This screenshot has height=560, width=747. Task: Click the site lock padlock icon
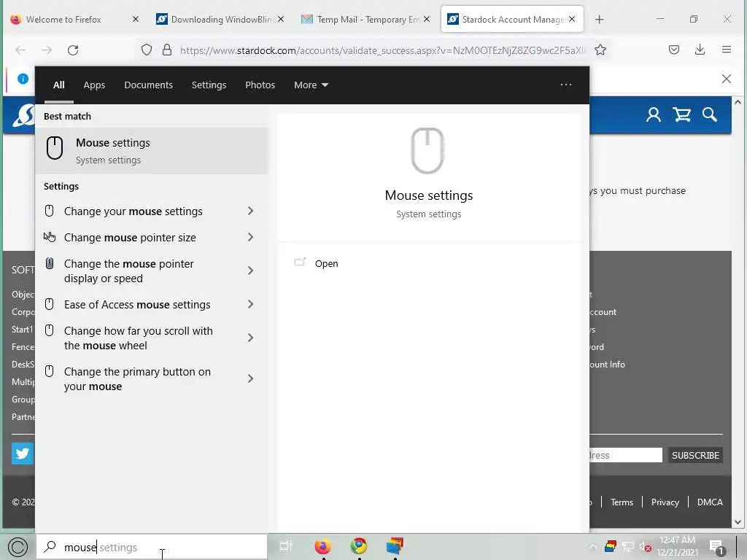tap(167, 50)
